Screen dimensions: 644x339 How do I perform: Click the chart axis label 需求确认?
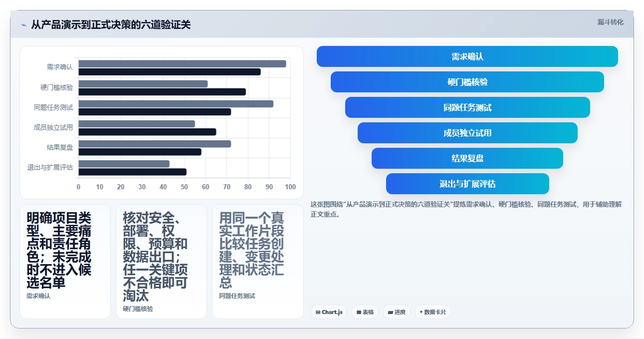tap(60, 67)
